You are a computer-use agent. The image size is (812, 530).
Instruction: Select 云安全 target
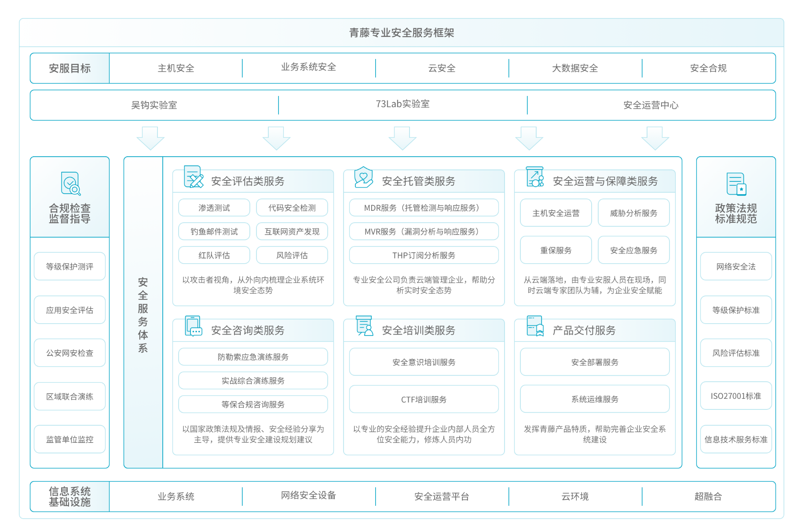click(x=442, y=68)
